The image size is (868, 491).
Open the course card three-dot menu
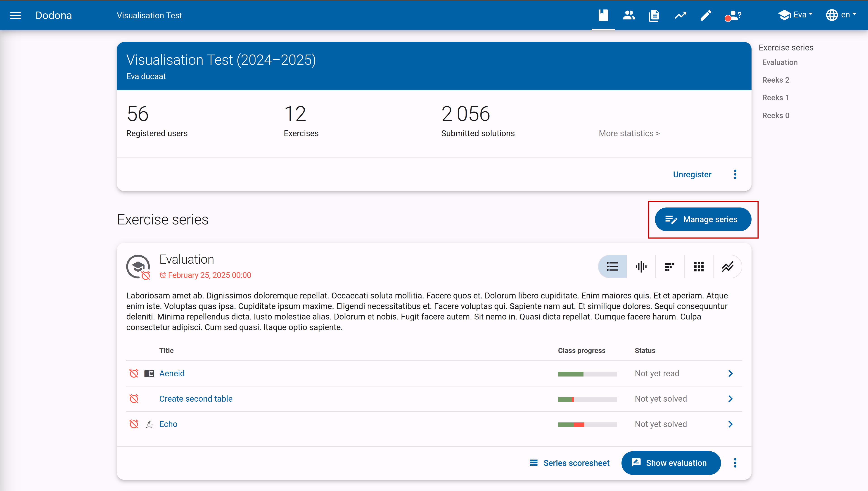point(735,174)
